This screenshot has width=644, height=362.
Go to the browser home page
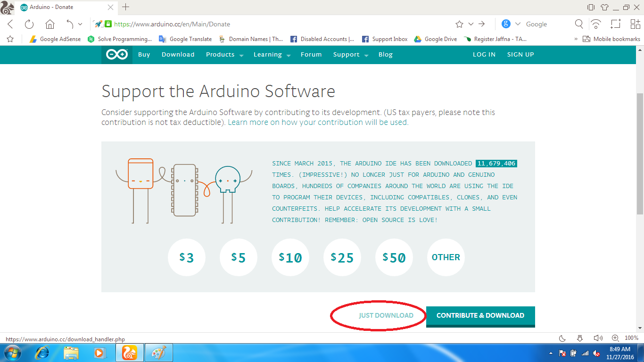pyautogui.click(x=49, y=24)
